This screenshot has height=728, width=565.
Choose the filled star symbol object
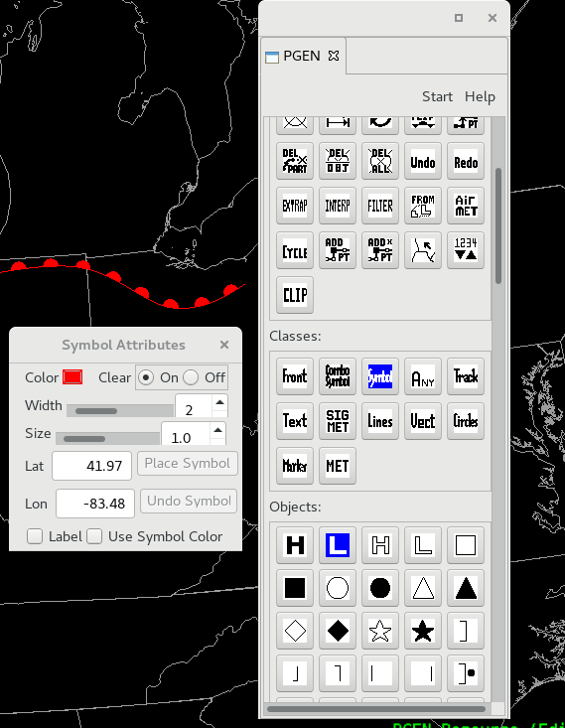422,631
